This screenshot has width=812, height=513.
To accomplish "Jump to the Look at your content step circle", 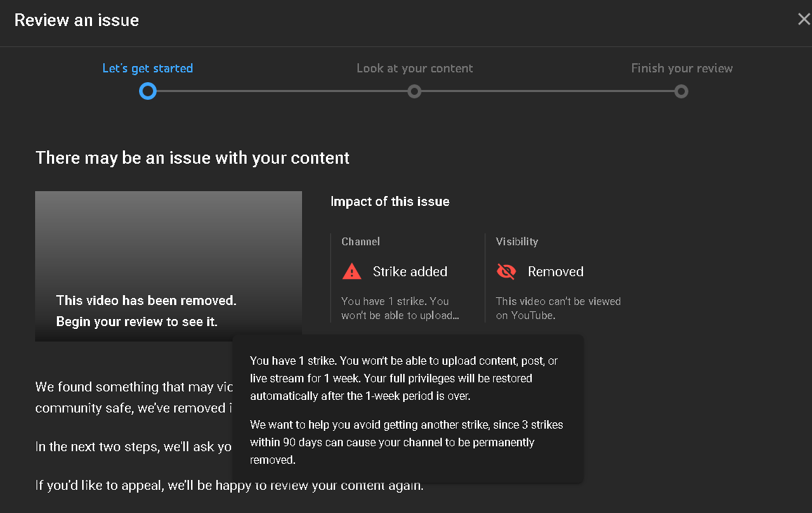I will click(414, 91).
